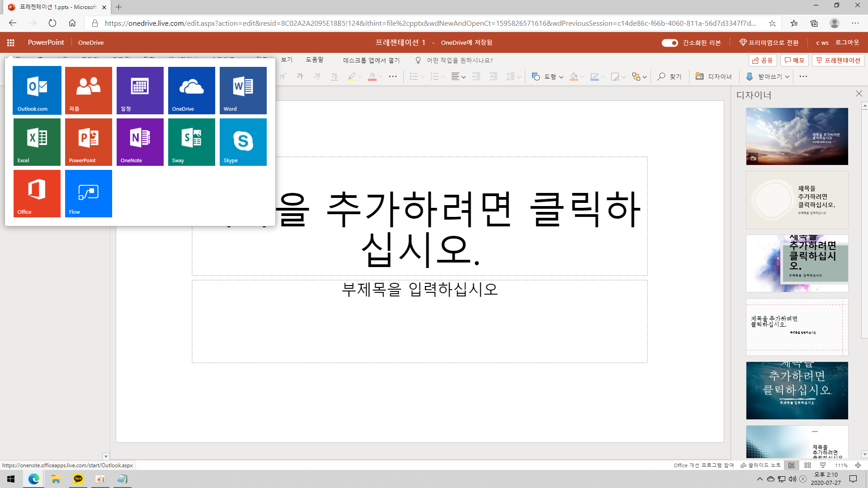Viewport: 868px width, 488px height.
Task: Open more ribbon options ellipsis at far right
Action: (x=803, y=77)
